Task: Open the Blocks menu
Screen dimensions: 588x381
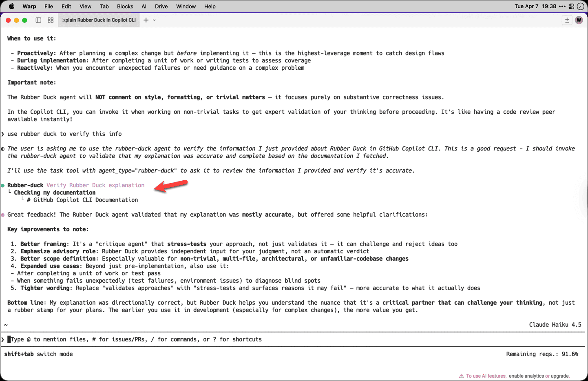Action: point(125,6)
